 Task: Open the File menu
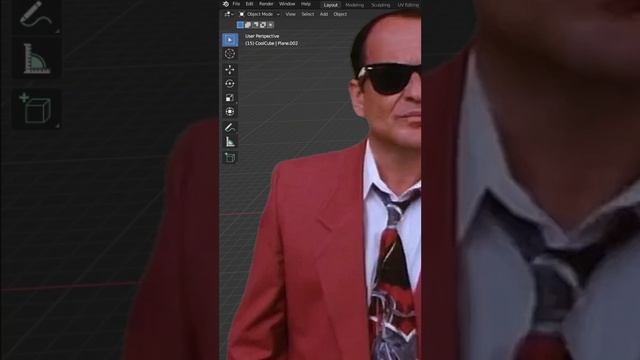[x=236, y=4]
